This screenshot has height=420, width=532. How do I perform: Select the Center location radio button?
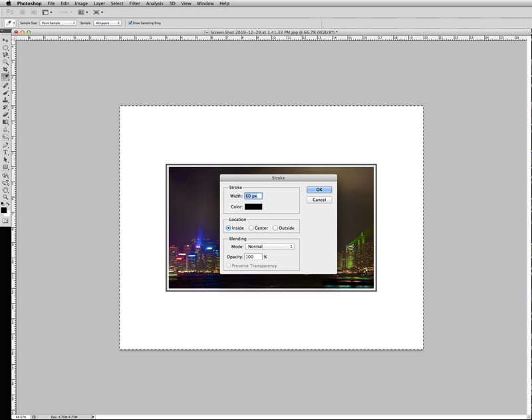point(251,228)
